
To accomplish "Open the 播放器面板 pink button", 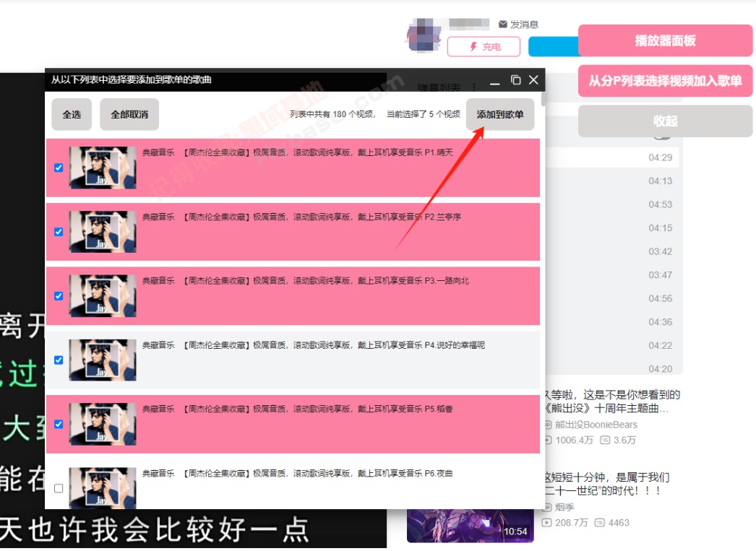I will click(x=665, y=40).
